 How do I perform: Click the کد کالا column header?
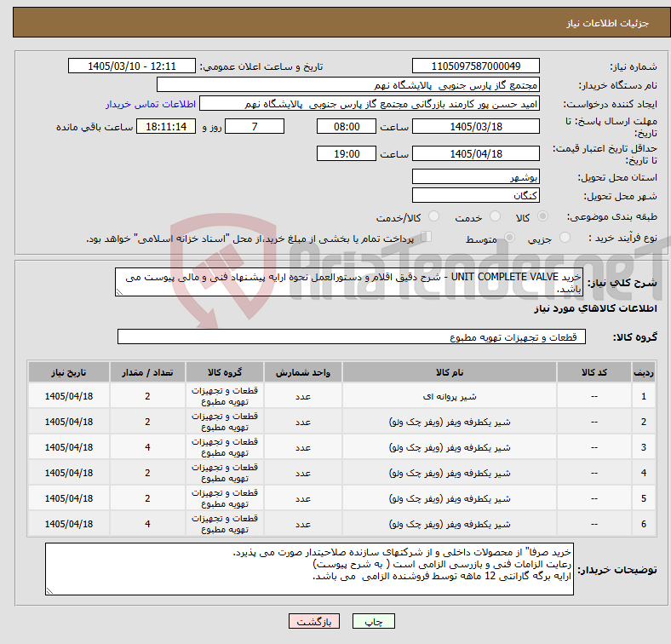click(594, 372)
